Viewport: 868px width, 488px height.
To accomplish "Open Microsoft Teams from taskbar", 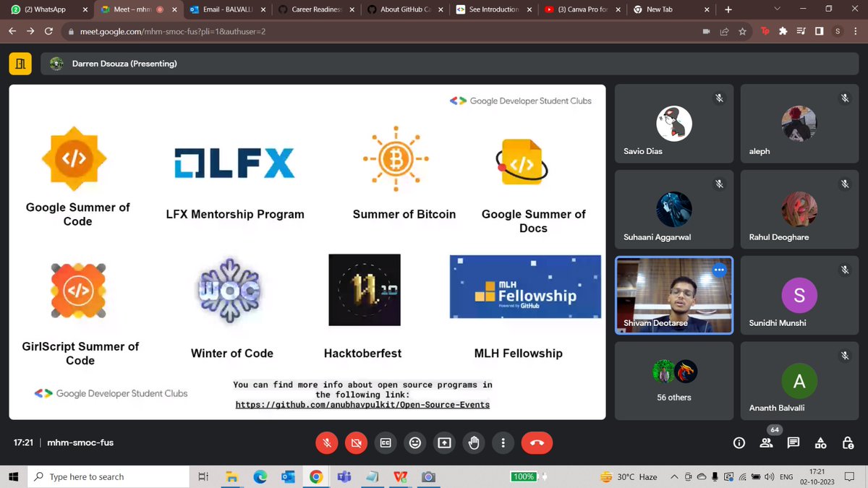I will click(x=344, y=476).
